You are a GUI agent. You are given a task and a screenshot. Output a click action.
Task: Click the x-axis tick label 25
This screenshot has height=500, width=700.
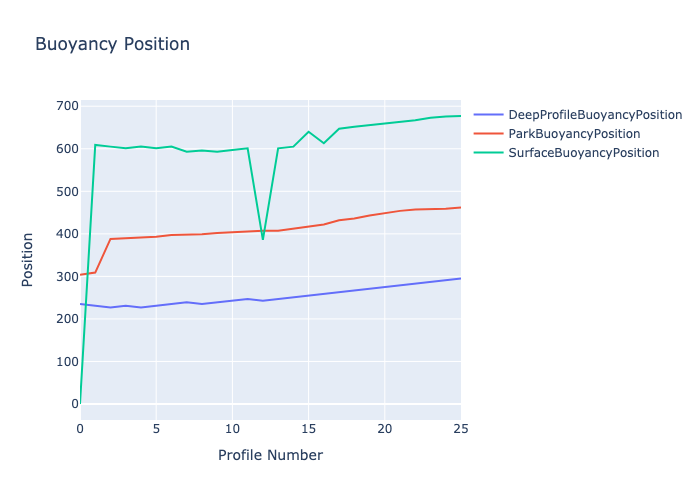(x=460, y=429)
